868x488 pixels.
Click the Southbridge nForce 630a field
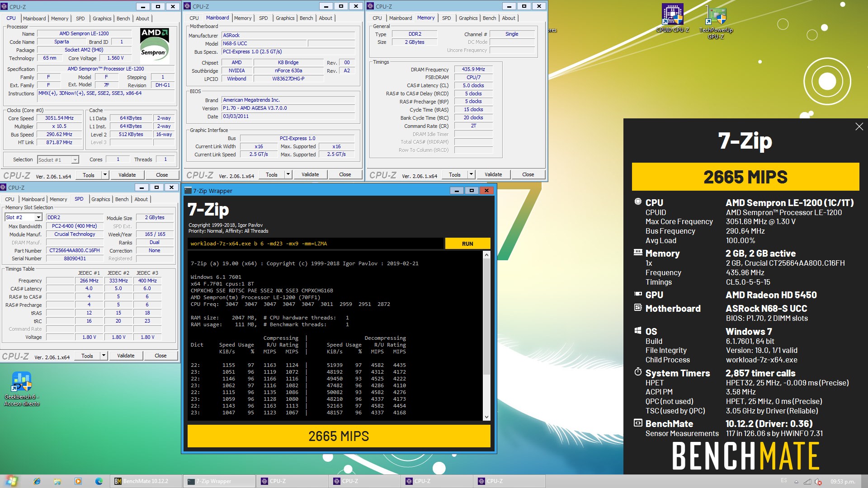[288, 70]
